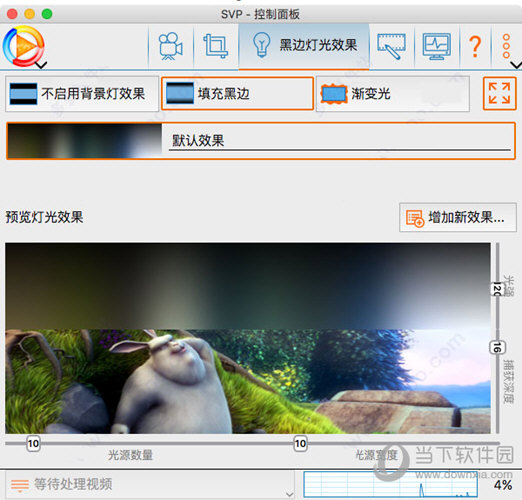This screenshot has width=522, height=500.
Task: Toggle the fullscreen expand arrows button
Action: click(499, 93)
